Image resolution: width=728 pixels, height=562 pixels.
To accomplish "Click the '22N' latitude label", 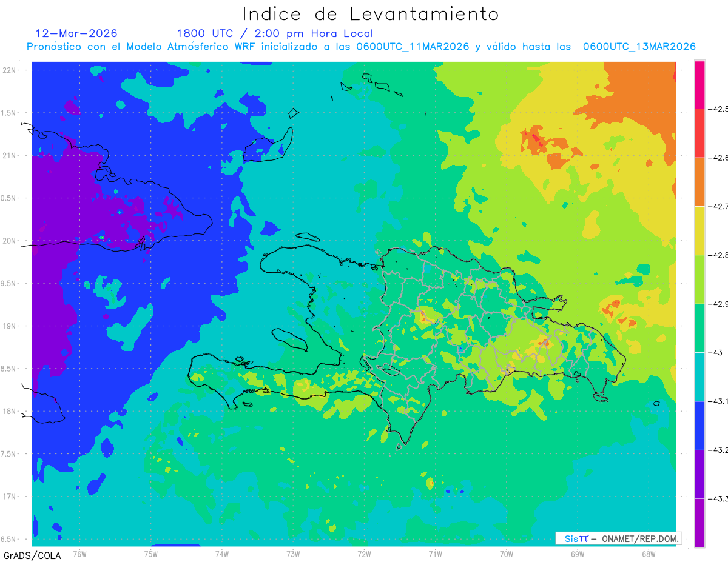I will coord(9,70).
